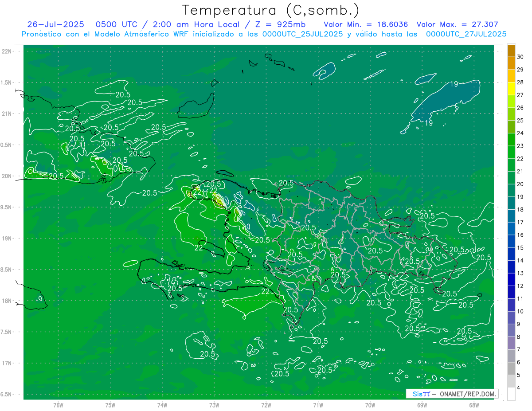The height and width of the screenshot is (411, 532).
Task: Click the "73W" longitude axis label
Action: [214, 405]
